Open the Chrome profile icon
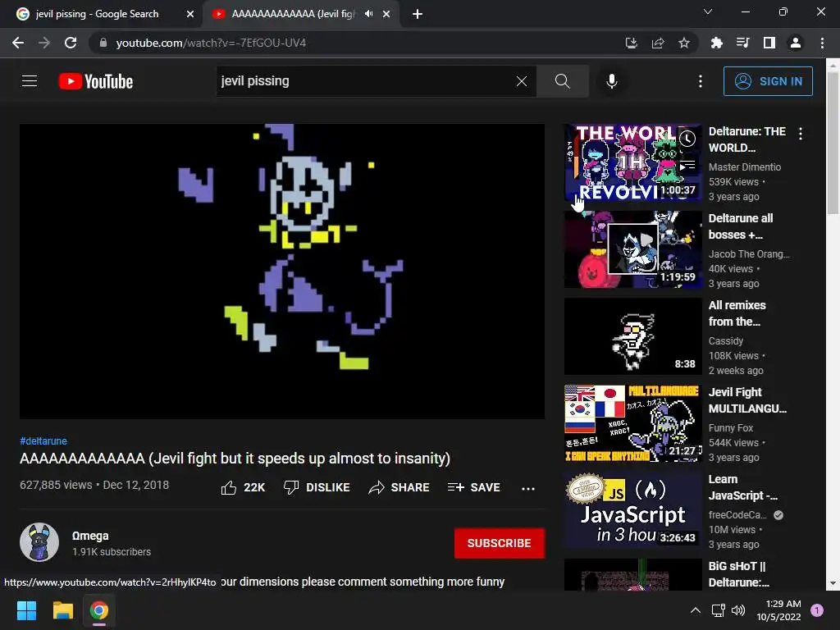Image resolution: width=840 pixels, height=630 pixels. point(796,43)
